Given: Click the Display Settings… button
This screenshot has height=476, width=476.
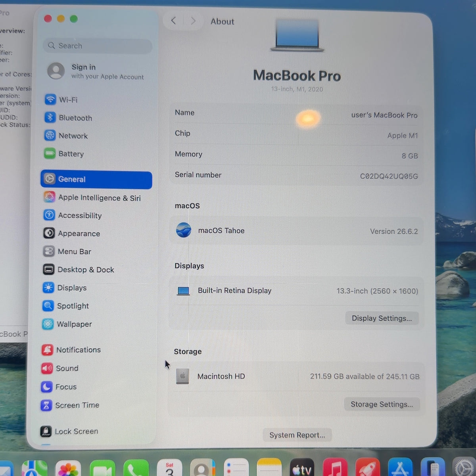Looking at the screenshot, I should [x=382, y=318].
